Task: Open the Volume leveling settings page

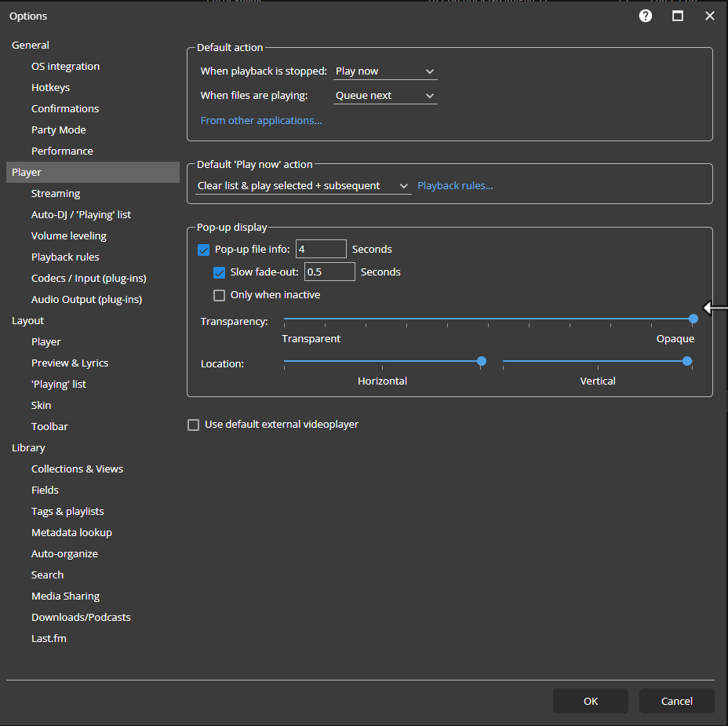Action: [x=68, y=236]
